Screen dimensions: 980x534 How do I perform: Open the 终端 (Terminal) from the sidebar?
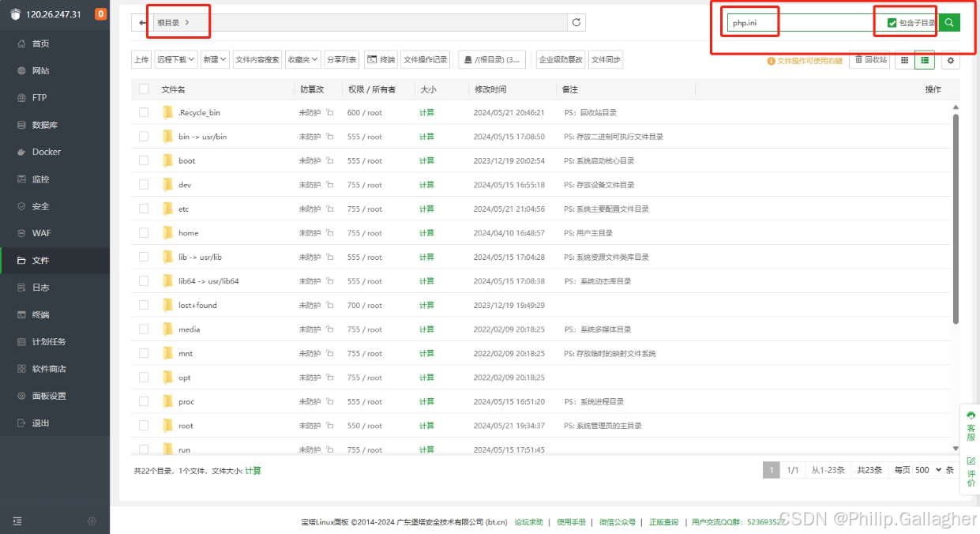[46, 314]
